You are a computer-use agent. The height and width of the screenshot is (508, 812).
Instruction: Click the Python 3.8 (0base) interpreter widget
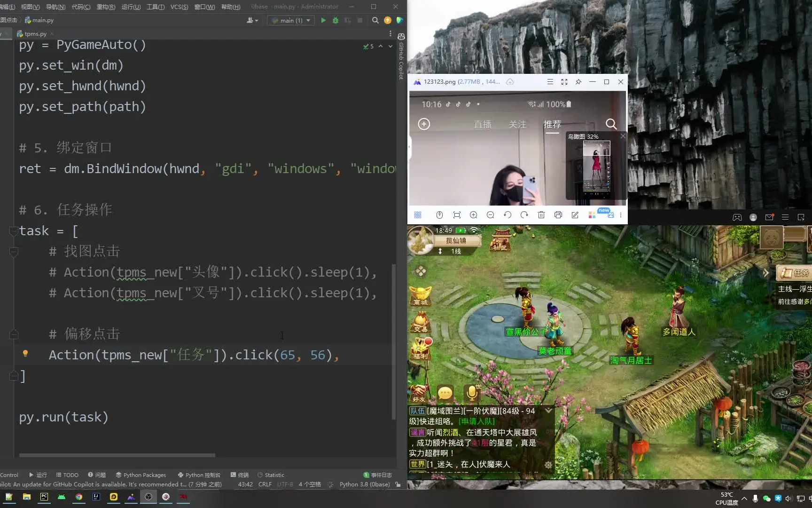[x=365, y=484]
